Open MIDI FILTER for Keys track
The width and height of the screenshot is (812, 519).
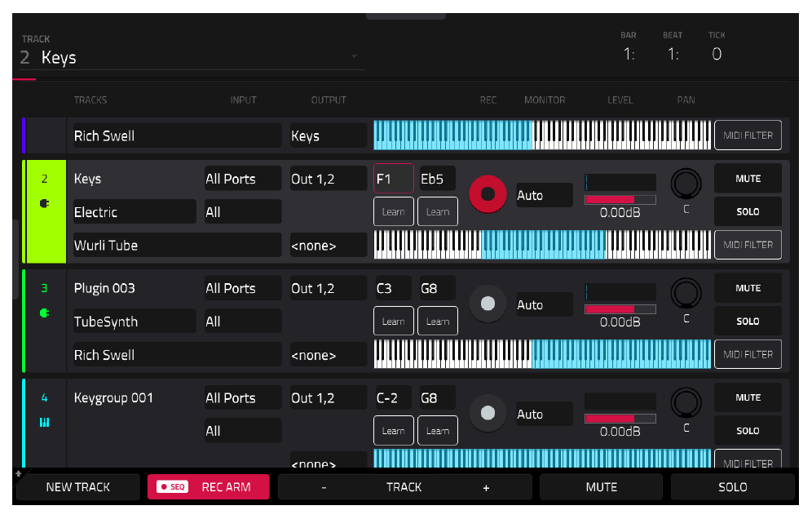(x=748, y=245)
